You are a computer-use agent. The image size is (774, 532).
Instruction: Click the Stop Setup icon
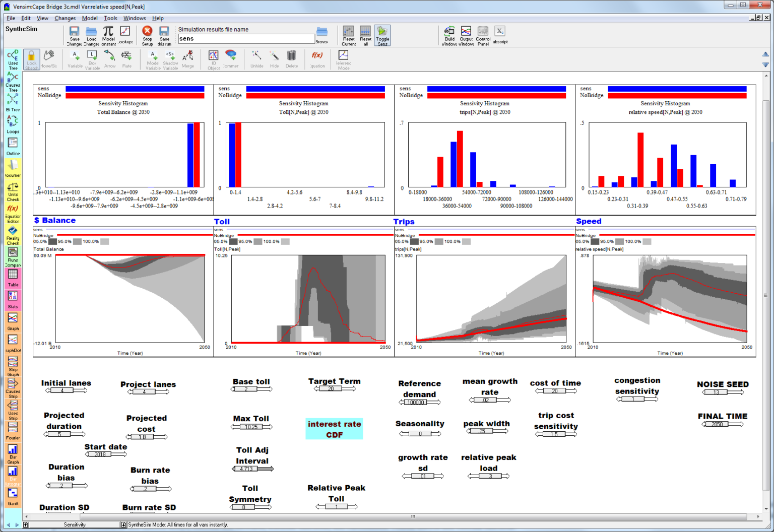click(x=147, y=36)
